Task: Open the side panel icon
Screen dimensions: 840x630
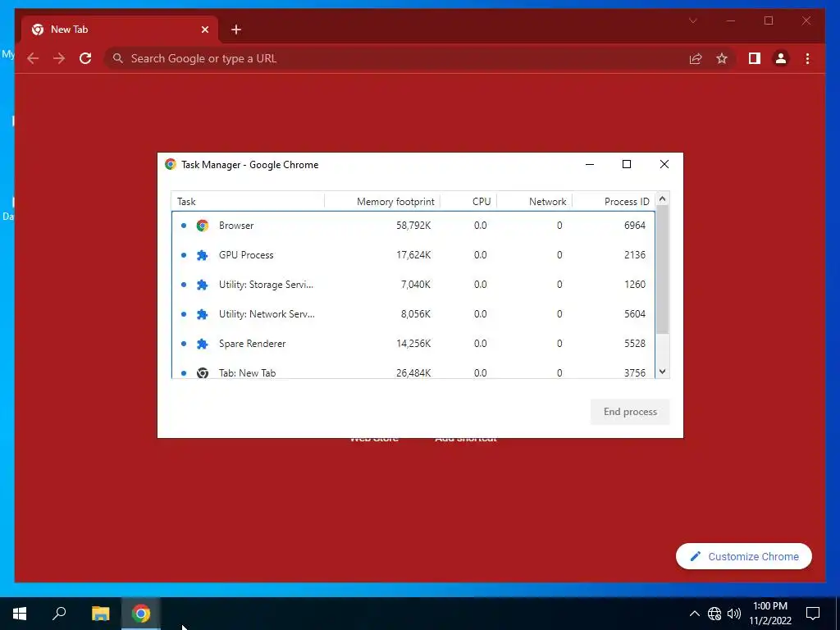Action: [x=755, y=58]
